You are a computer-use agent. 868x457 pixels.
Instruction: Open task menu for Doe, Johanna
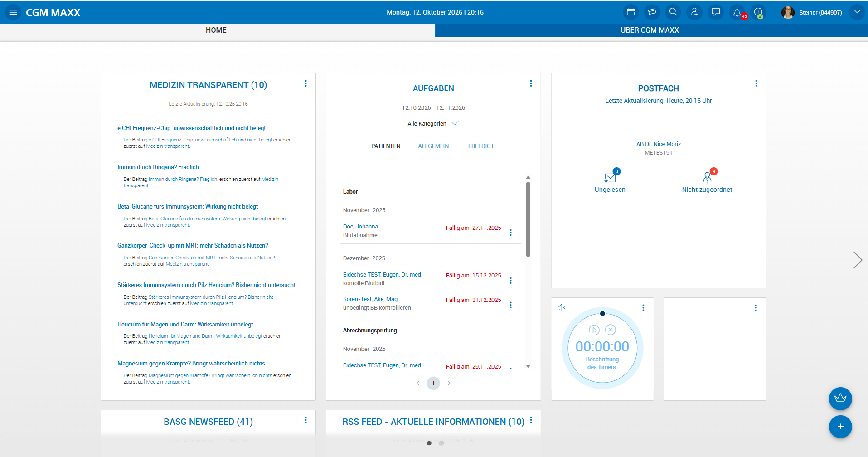tap(511, 233)
